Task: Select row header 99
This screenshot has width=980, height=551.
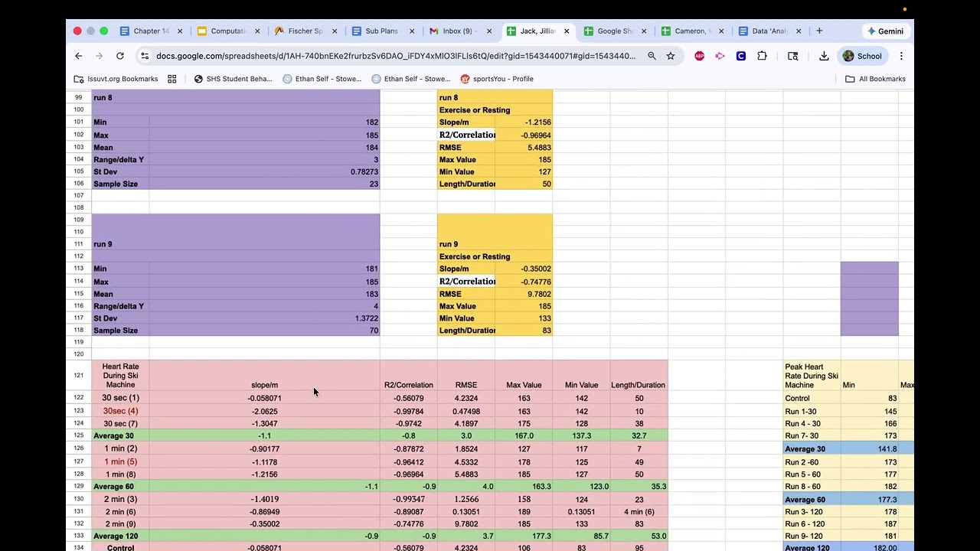Action: (78, 98)
